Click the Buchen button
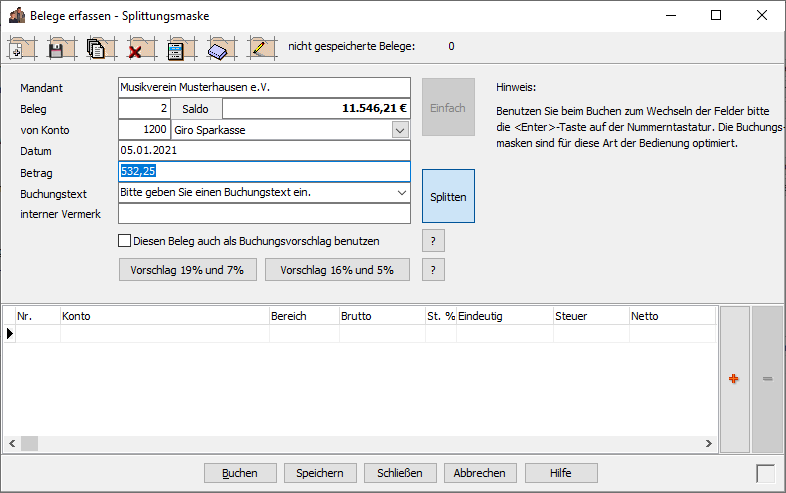786x493 pixels. 239,473
